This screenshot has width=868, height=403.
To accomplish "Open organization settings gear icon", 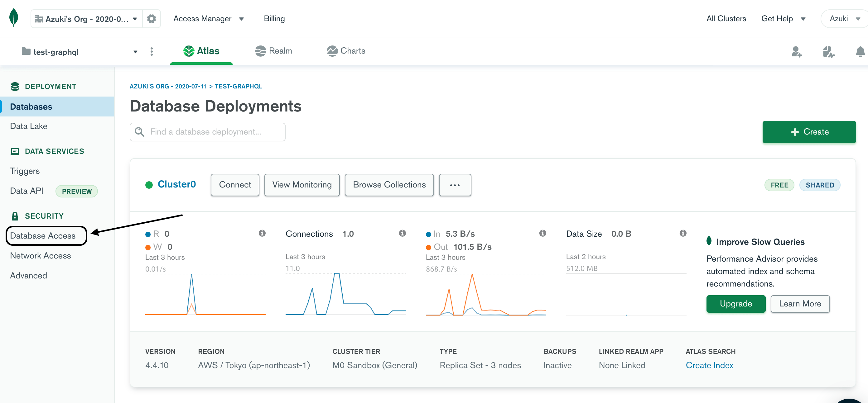I will (152, 18).
